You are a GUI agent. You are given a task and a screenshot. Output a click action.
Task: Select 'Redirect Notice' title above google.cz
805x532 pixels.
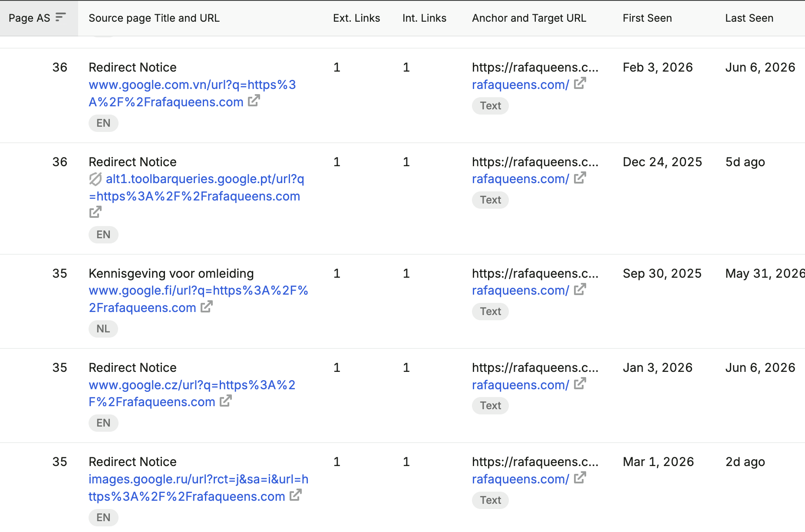(x=132, y=368)
